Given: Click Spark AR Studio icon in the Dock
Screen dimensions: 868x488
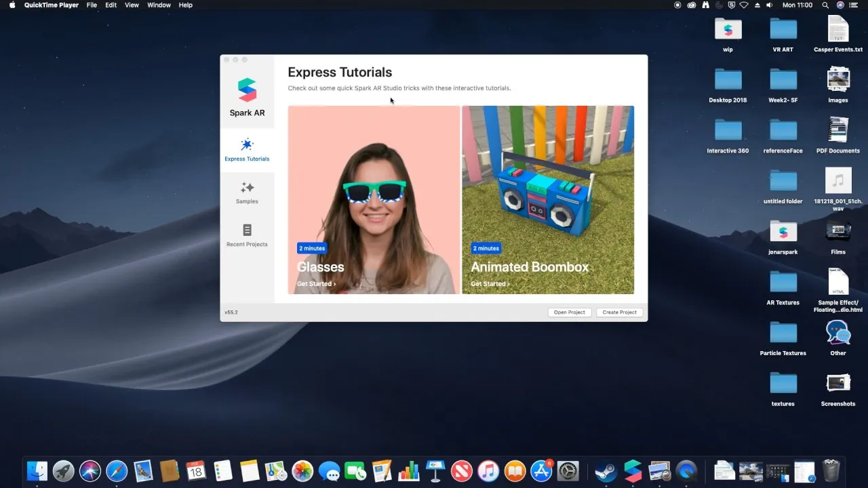Looking at the screenshot, I should tap(633, 470).
